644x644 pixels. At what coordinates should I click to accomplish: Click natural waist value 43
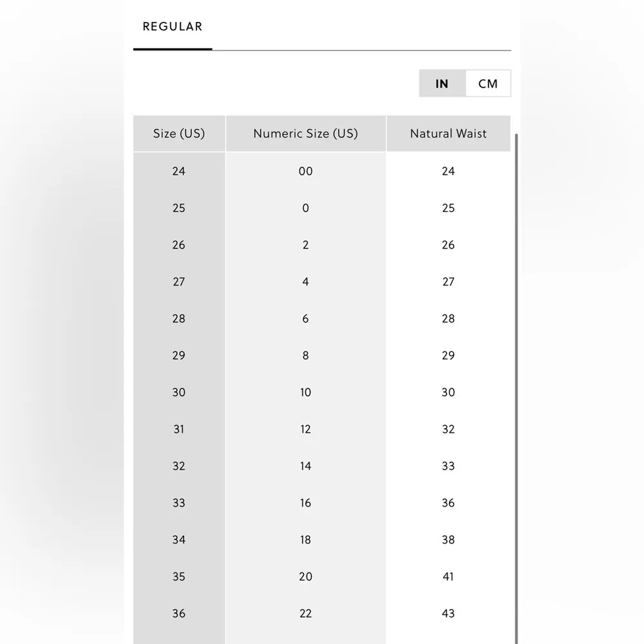(x=448, y=613)
